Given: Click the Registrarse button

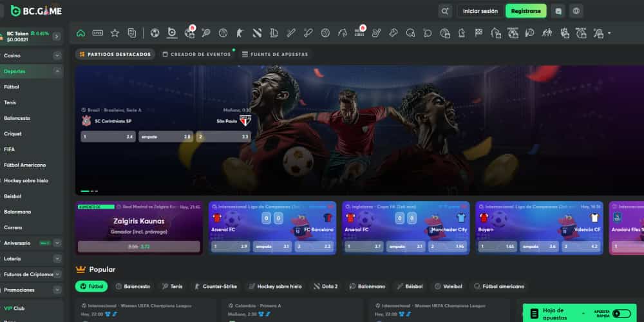Looking at the screenshot, I should pos(526,11).
